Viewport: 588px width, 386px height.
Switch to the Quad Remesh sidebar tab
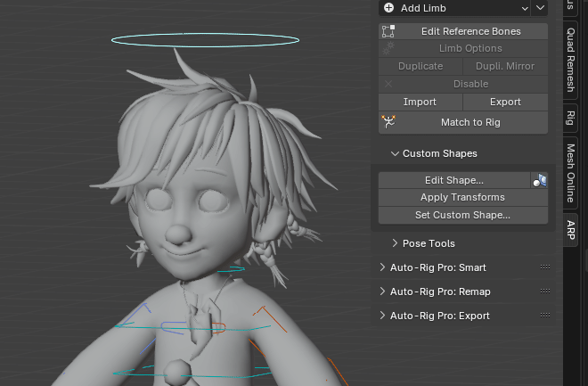click(571, 58)
